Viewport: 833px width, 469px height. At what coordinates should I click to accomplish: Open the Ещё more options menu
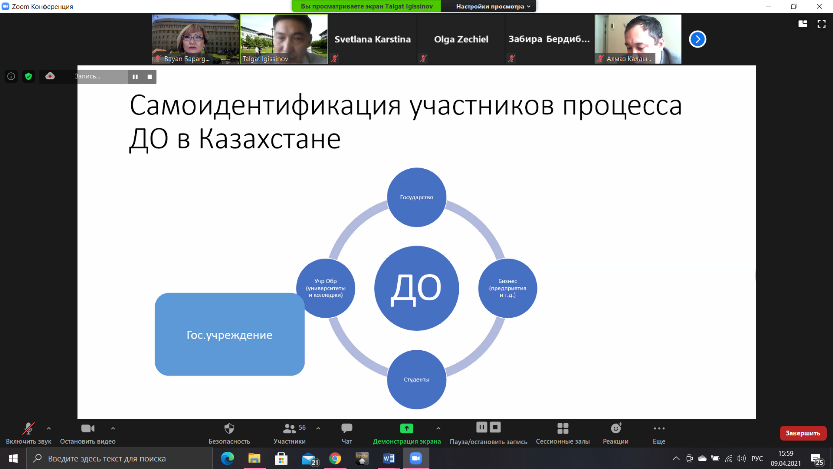click(x=659, y=430)
